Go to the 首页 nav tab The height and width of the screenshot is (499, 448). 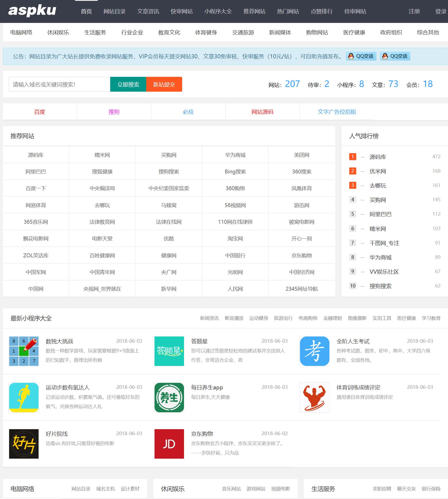pyautogui.click(x=86, y=11)
